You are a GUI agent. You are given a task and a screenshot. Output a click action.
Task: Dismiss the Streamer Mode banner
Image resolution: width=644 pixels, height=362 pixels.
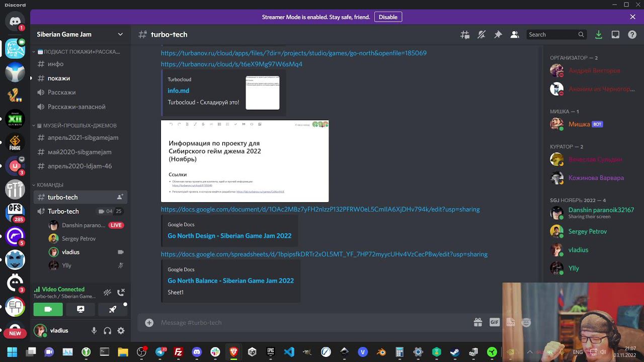pos(632,17)
